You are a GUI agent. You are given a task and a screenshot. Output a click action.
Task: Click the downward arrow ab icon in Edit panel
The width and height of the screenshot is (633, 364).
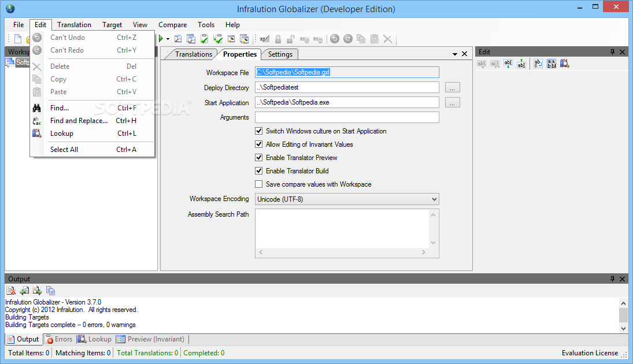click(508, 64)
